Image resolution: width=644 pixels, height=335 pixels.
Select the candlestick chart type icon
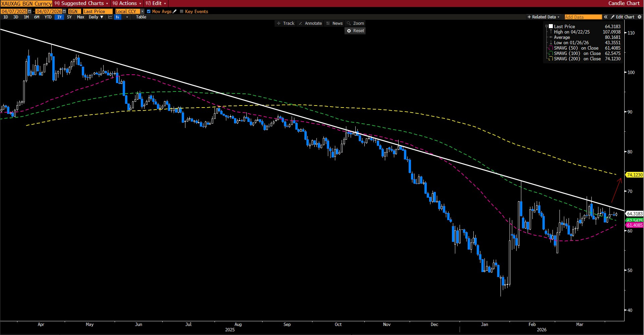tap(118, 17)
